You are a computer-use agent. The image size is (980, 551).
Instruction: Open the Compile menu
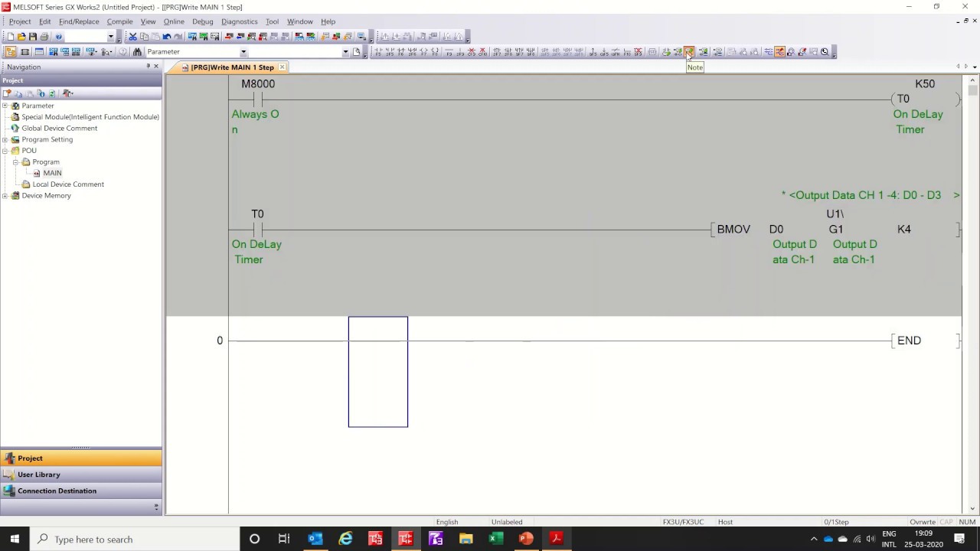tap(119, 21)
